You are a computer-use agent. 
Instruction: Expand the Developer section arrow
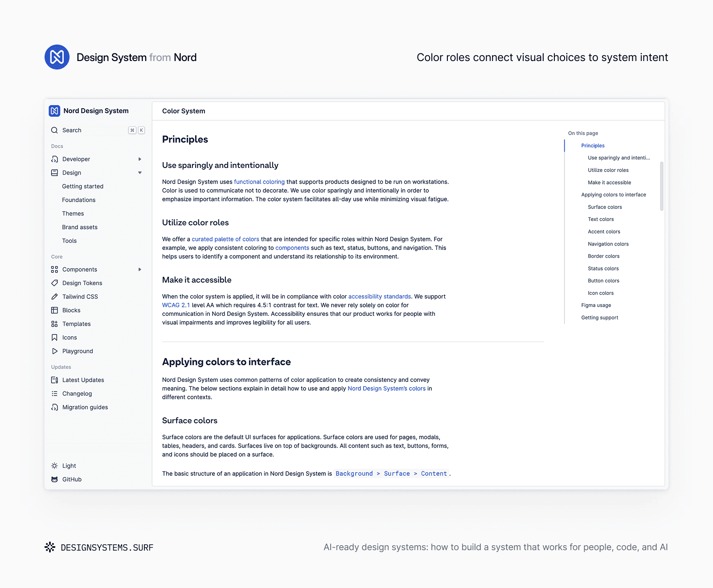[x=140, y=159]
